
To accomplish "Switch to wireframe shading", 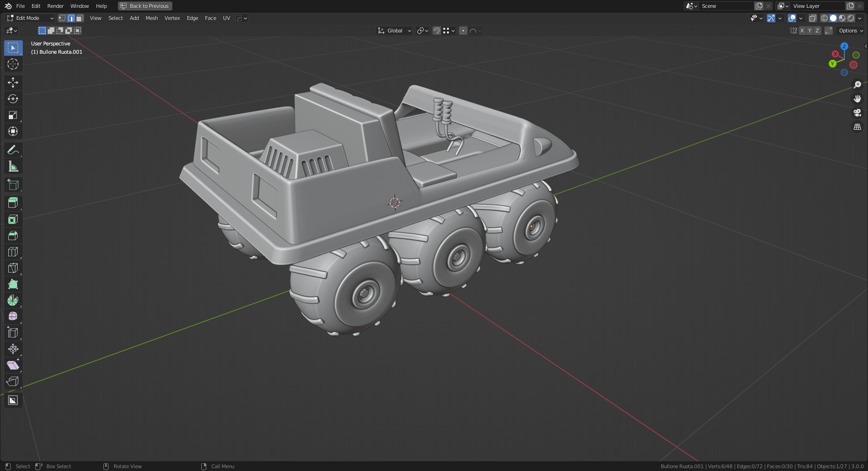I will click(824, 18).
